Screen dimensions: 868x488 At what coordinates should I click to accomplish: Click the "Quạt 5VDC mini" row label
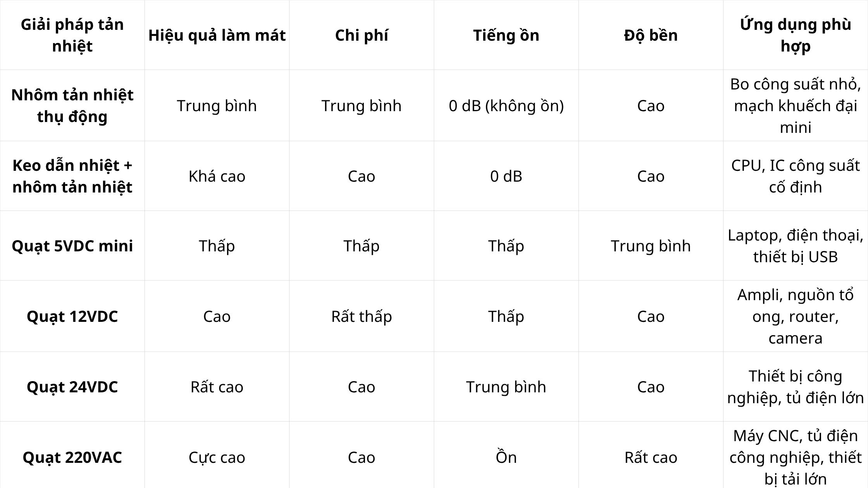point(72,246)
